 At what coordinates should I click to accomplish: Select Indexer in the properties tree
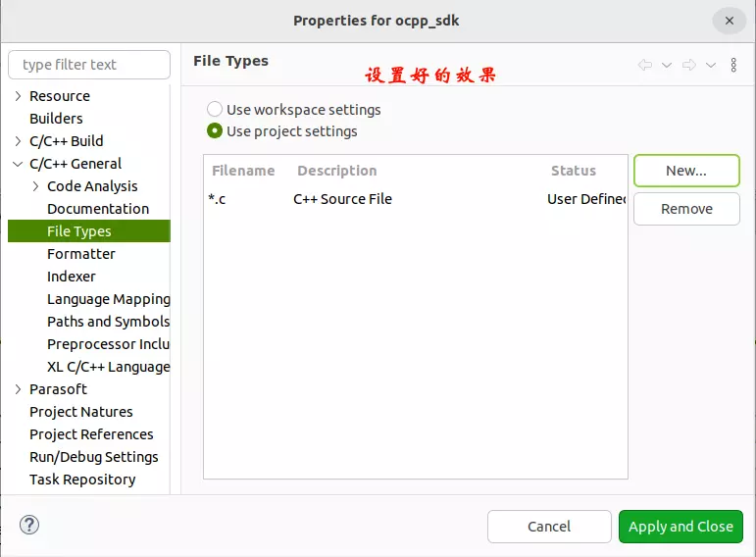(x=72, y=277)
